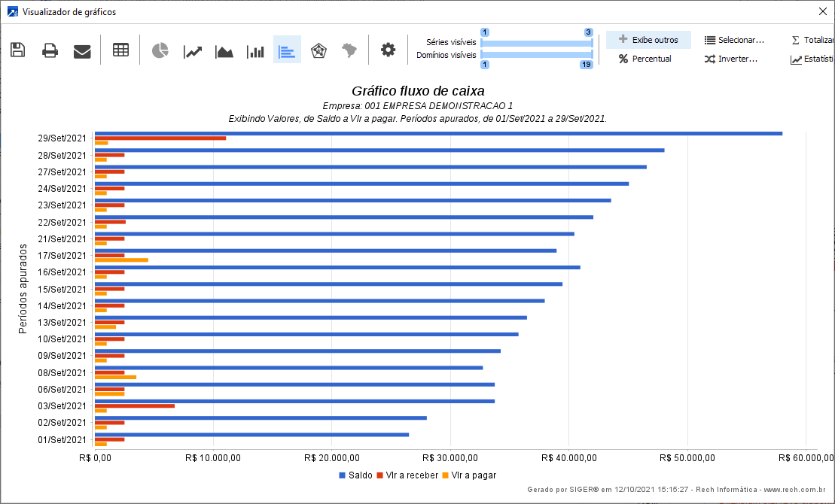Open chart settings gear icon

(388, 50)
